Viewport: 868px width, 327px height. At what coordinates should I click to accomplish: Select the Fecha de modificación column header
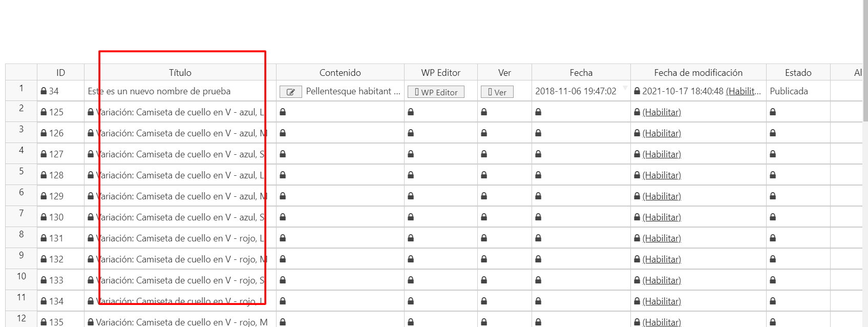(698, 72)
